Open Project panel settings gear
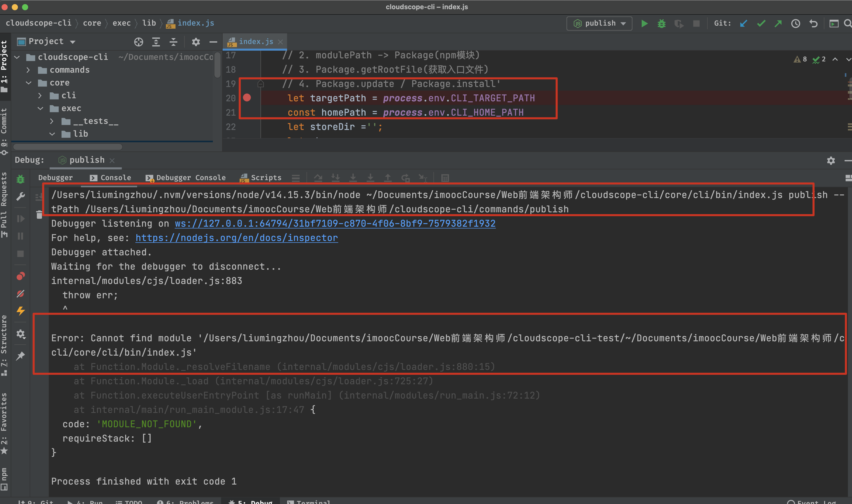The width and height of the screenshot is (852, 504). [x=196, y=42]
